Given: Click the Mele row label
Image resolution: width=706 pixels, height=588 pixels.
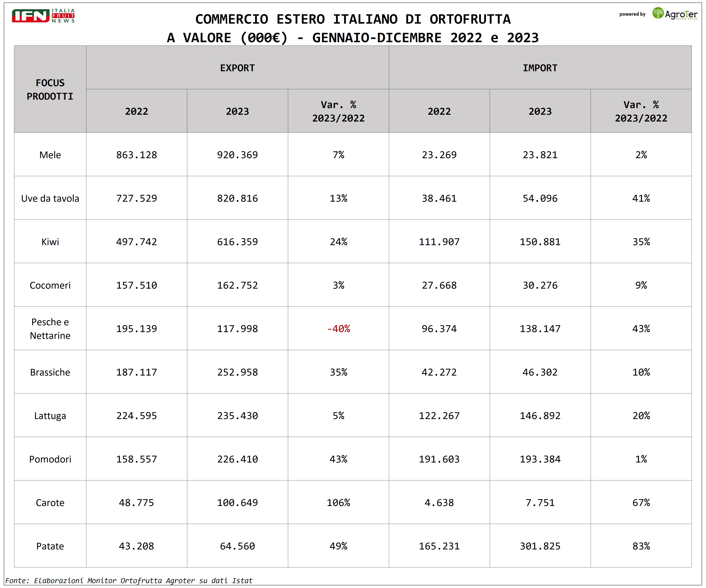Looking at the screenshot, I should point(50,155).
